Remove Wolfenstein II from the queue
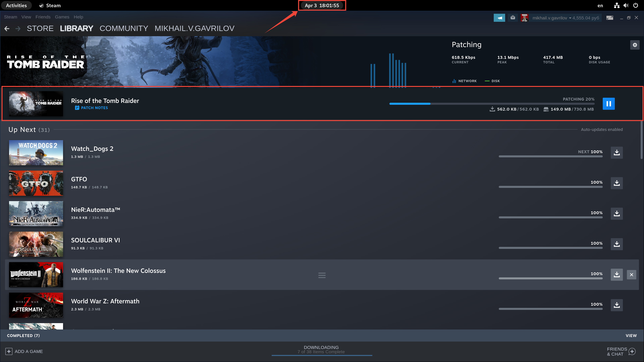The image size is (644, 362). 631,275
